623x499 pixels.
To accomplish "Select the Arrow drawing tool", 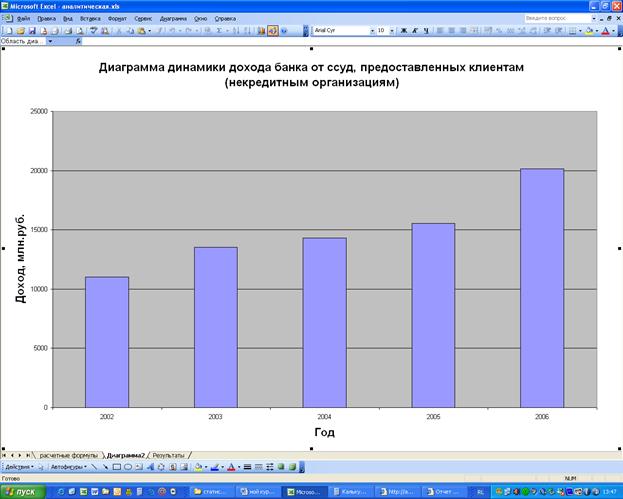I will tap(105, 467).
